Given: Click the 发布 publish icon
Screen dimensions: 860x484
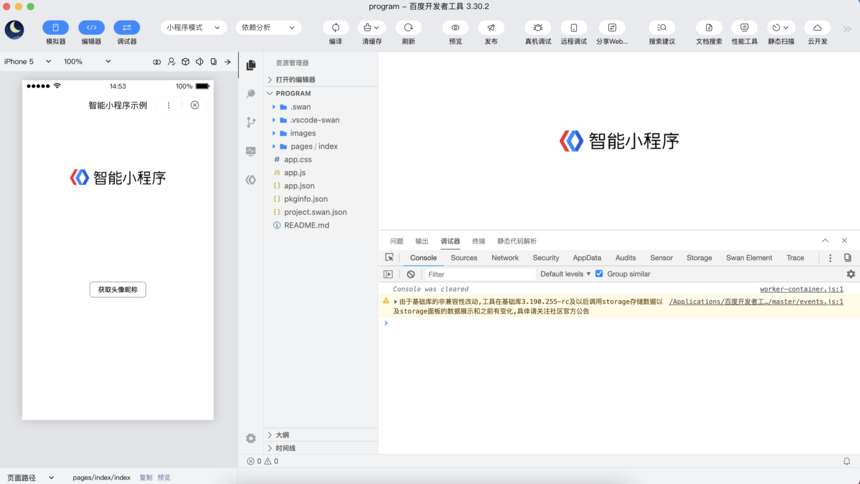Looking at the screenshot, I should [491, 27].
